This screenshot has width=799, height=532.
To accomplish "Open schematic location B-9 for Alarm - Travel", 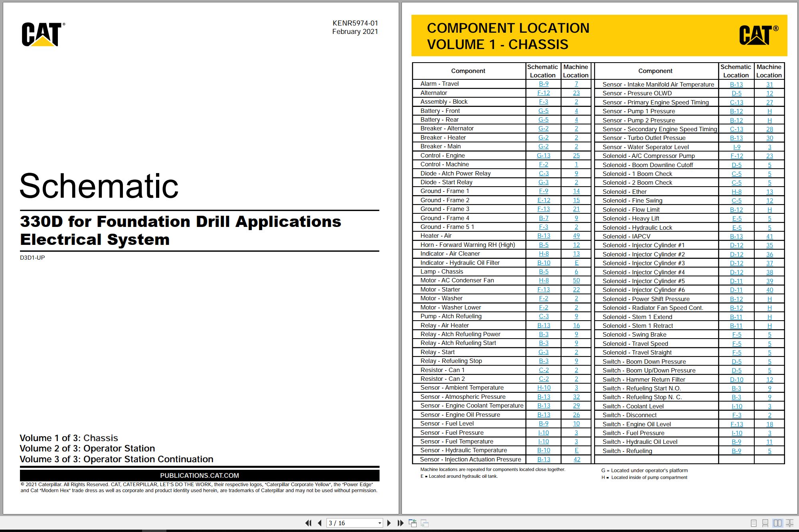I will click(x=544, y=84).
